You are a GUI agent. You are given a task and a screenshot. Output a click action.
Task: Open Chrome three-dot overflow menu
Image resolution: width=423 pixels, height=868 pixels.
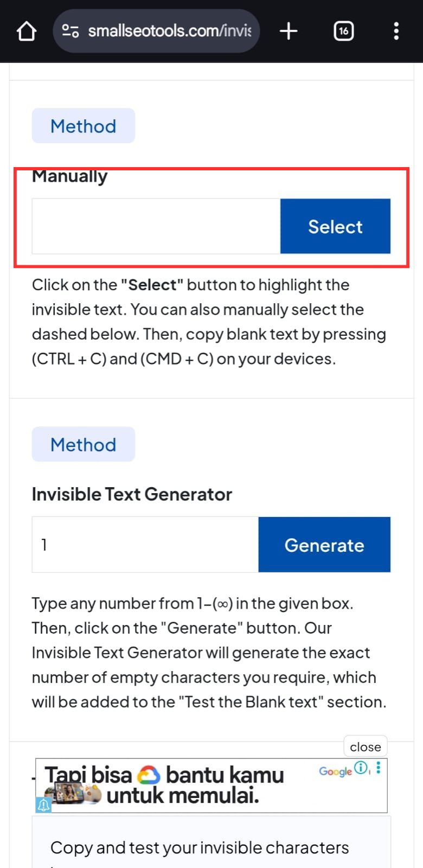(396, 31)
